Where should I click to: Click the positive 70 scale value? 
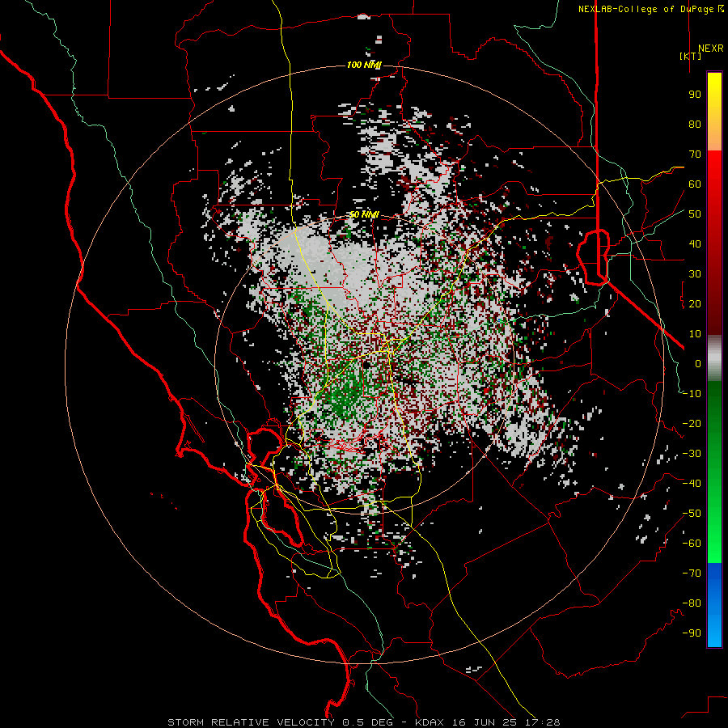(695, 154)
